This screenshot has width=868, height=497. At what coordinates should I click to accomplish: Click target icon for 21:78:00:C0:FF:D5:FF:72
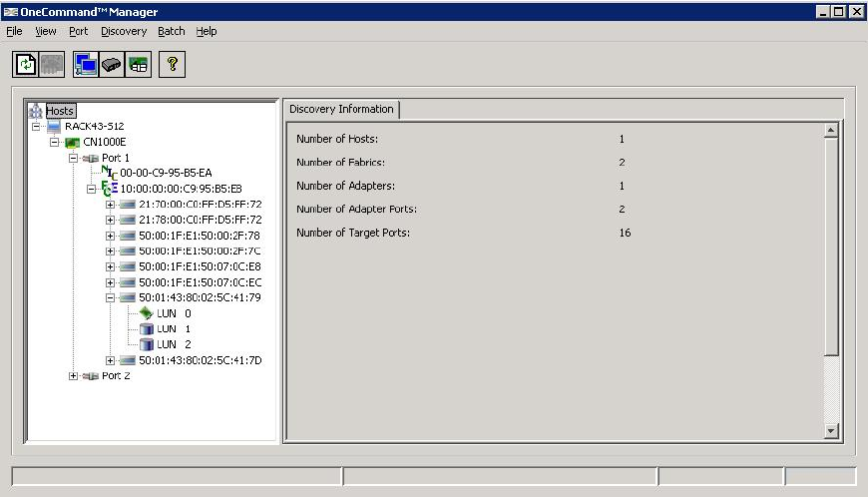[x=128, y=221]
